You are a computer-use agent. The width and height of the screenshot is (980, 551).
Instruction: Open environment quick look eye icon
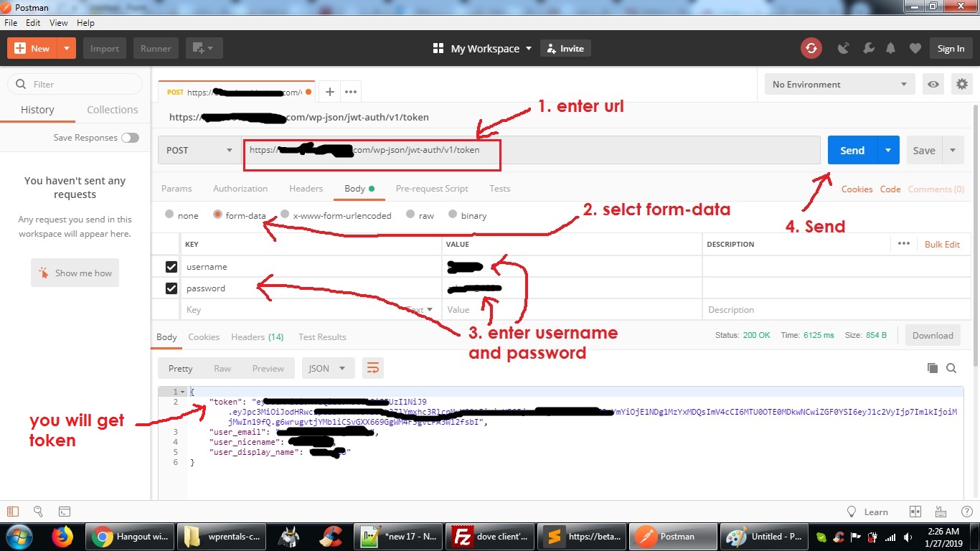[933, 84]
